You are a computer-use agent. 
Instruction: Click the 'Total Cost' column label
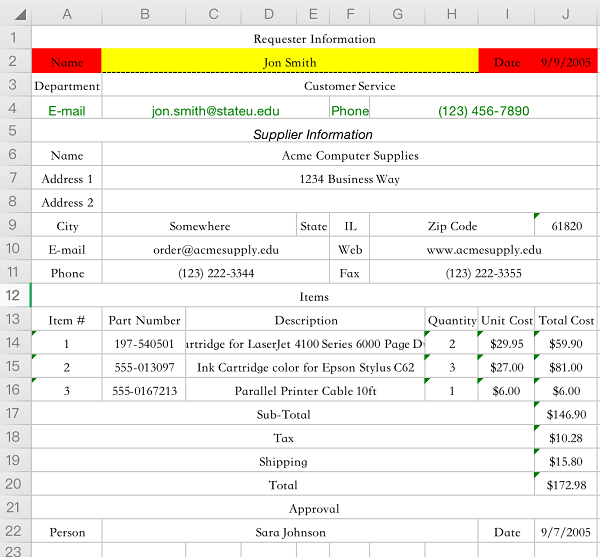click(x=566, y=320)
